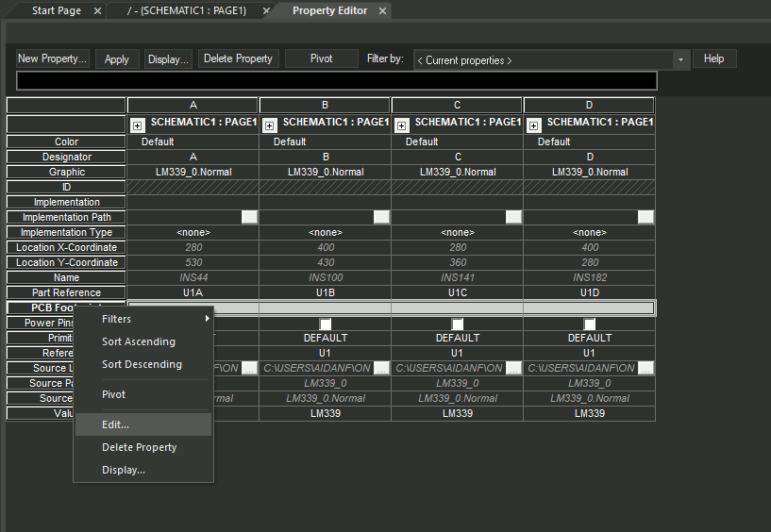The width and height of the screenshot is (771, 532).
Task: Click the DEFAULT Primitive cell in column C
Action: [458, 338]
